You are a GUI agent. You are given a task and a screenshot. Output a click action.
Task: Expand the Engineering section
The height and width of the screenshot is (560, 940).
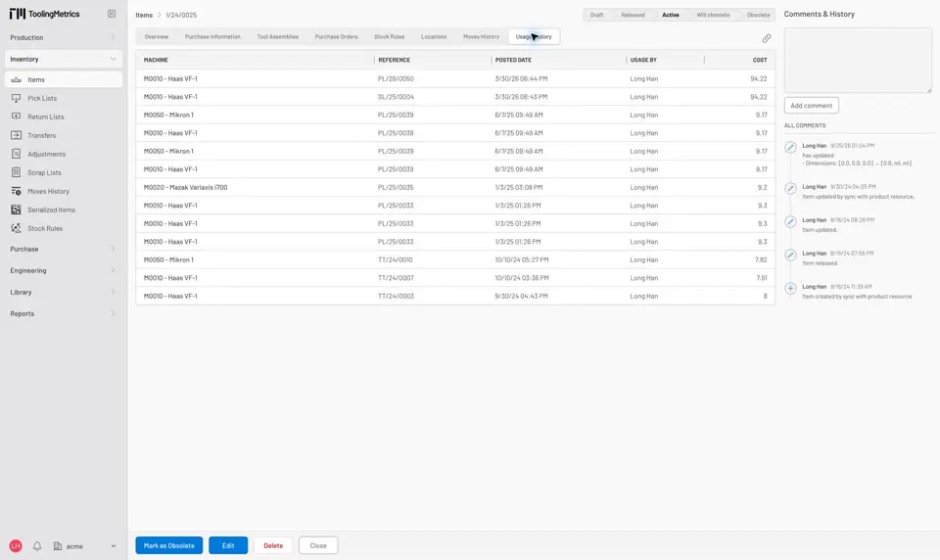pyautogui.click(x=63, y=270)
